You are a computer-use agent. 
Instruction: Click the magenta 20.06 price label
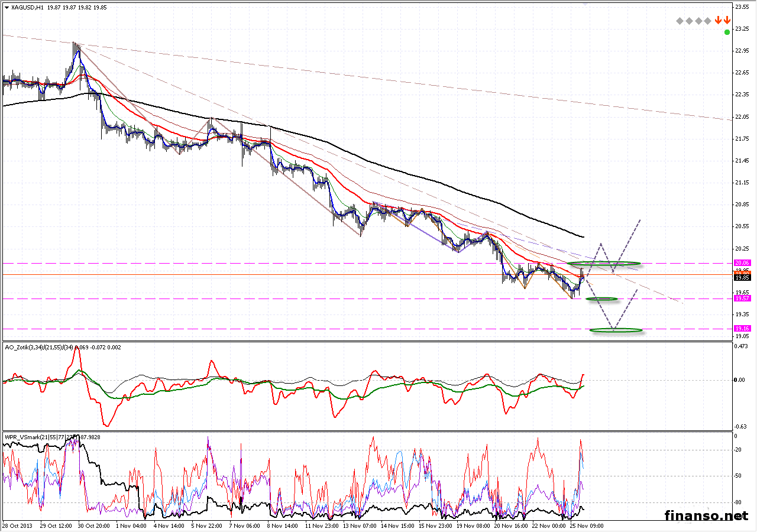coord(742,262)
